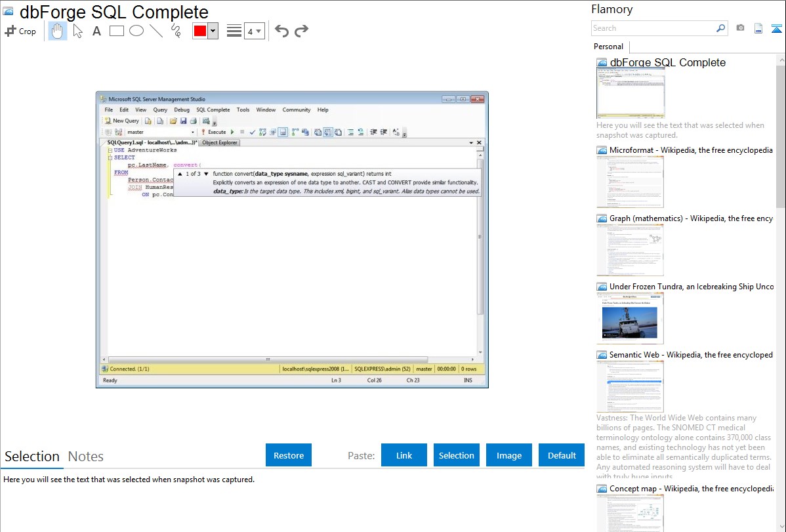Open the Semantic Web thumbnail
Image resolution: width=786 pixels, height=532 pixels.
click(x=630, y=386)
